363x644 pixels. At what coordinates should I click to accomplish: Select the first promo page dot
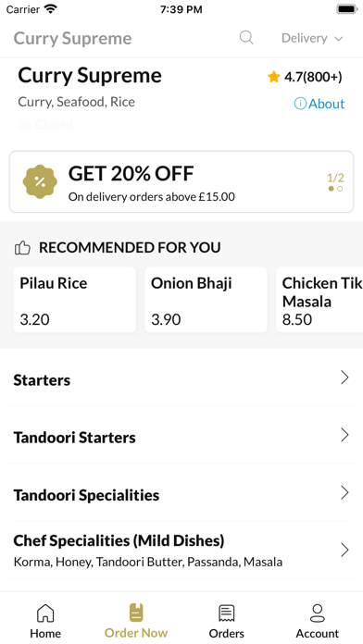[331, 189]
